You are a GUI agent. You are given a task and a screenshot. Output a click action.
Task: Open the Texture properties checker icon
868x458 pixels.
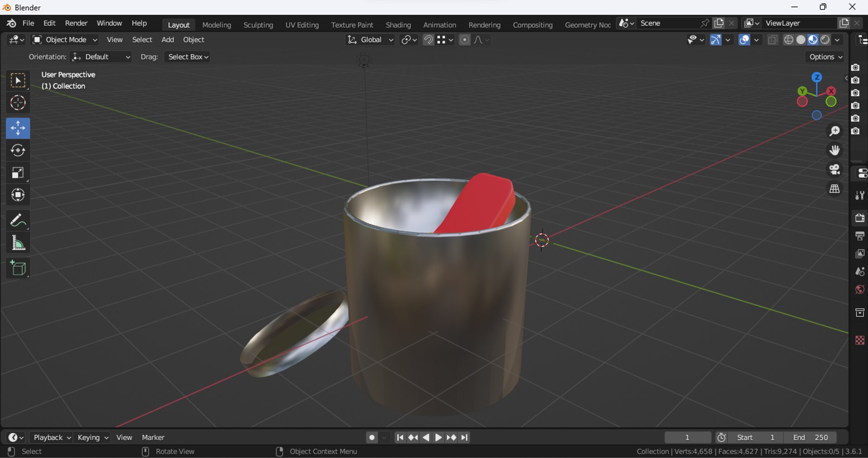(x=859, y=340)
